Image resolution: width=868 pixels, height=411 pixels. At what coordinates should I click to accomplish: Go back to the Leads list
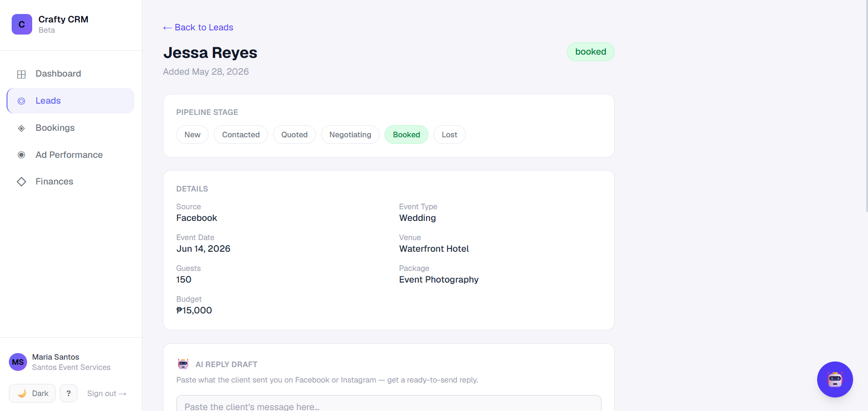tap(198, 28)
